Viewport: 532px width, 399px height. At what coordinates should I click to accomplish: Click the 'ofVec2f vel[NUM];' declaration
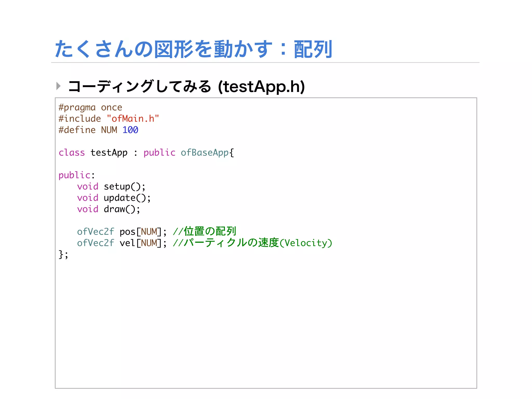(122, 243)
